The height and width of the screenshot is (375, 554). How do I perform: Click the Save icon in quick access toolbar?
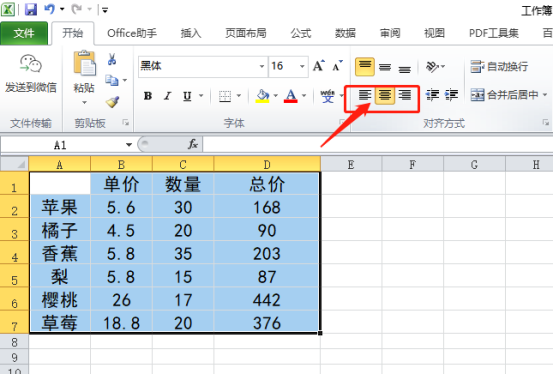31,10
